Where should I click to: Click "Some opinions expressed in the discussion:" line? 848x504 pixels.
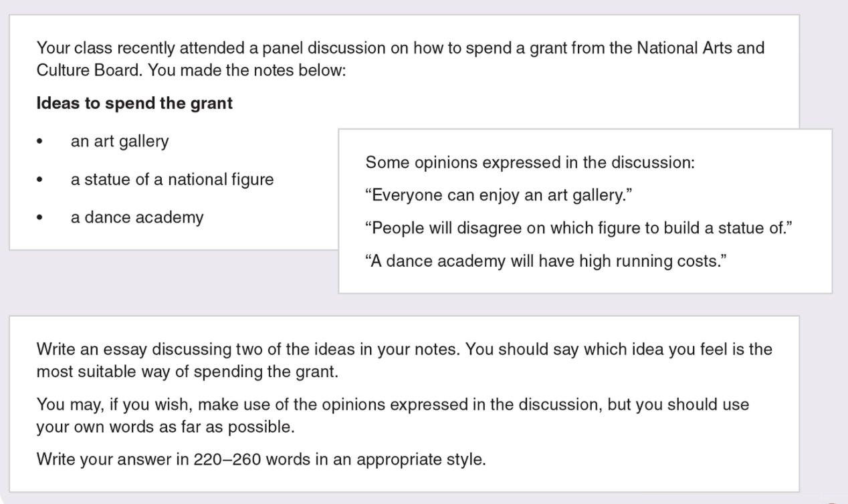529,162
